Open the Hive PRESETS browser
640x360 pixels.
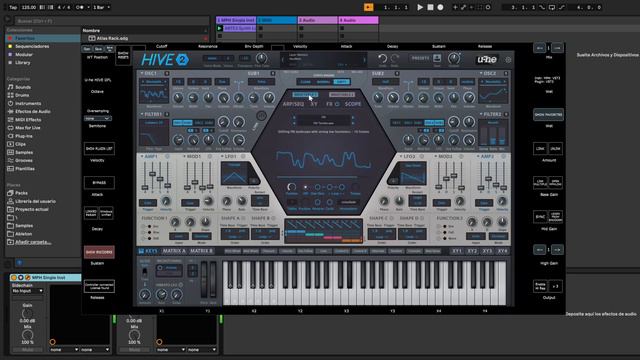(420, 58)
